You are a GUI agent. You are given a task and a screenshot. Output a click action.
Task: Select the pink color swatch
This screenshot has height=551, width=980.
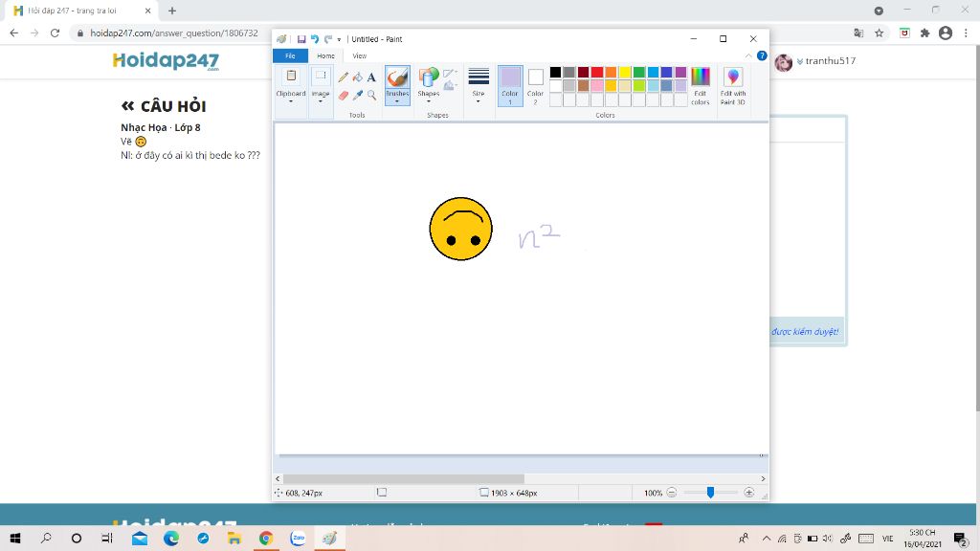point(597,85)
